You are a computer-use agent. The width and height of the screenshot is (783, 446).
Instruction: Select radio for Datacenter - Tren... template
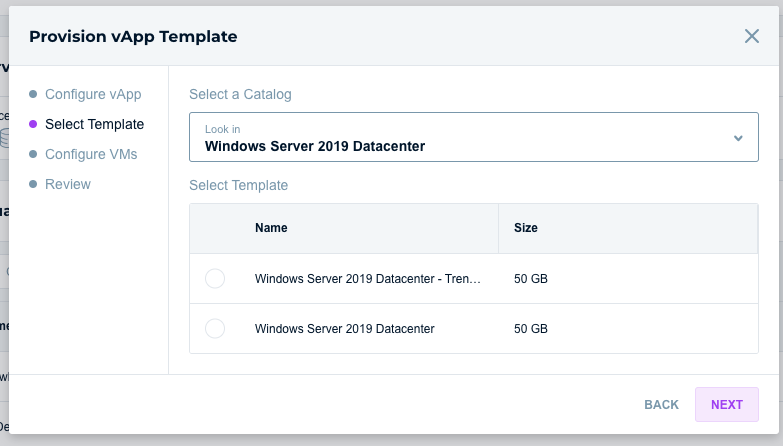[x=214, y=279]
